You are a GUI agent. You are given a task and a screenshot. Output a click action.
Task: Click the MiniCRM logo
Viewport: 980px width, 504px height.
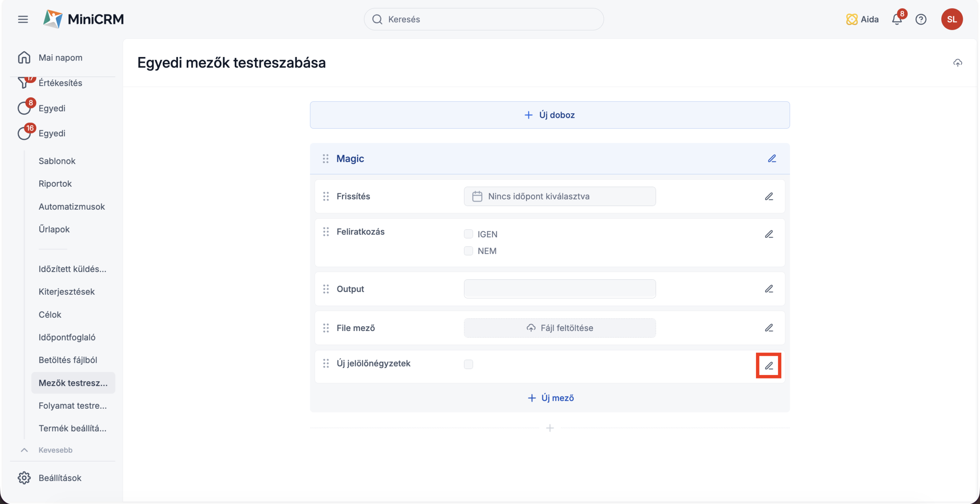83,19
